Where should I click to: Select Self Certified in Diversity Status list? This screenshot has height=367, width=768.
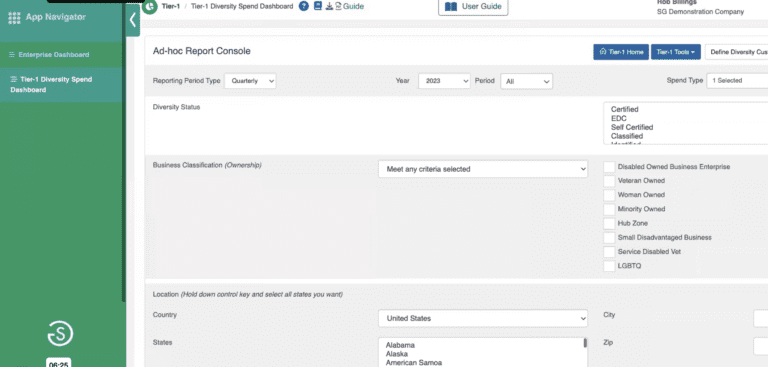(632, 127)
